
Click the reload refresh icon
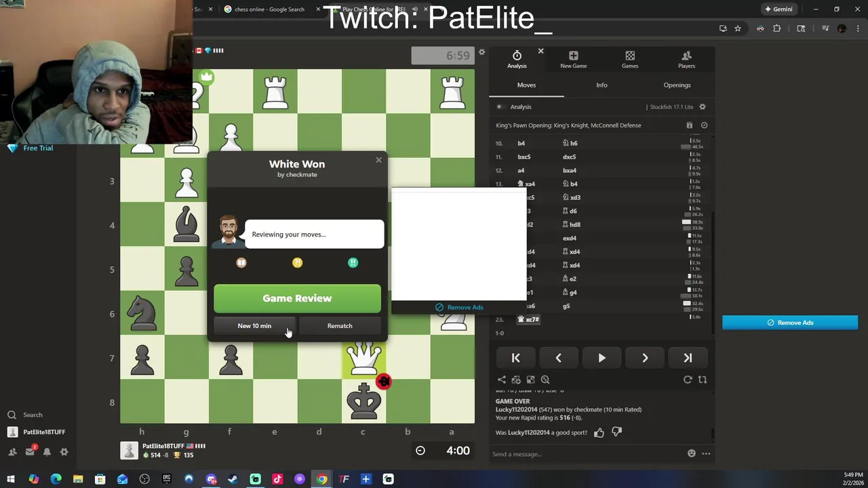(x=688, y=380)
